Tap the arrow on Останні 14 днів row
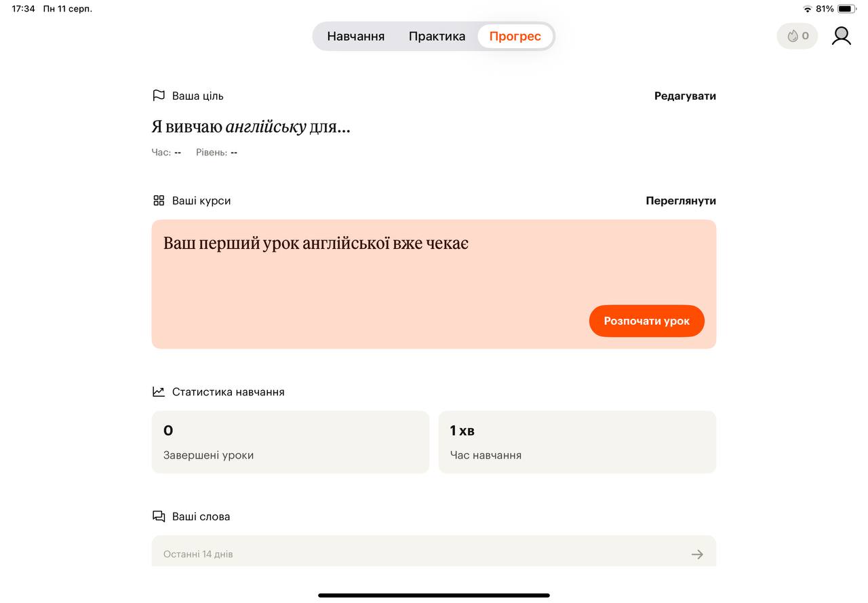 pos(697,554)
